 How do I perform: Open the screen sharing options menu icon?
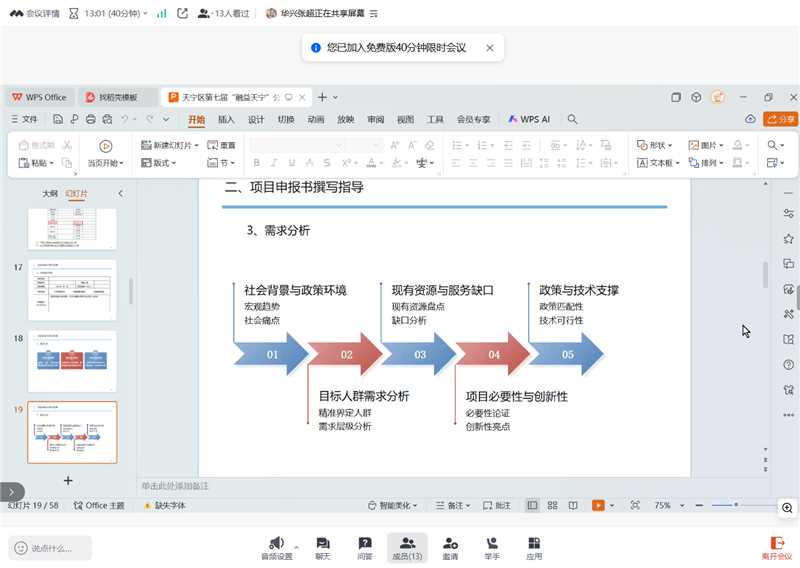pos(374,14)
